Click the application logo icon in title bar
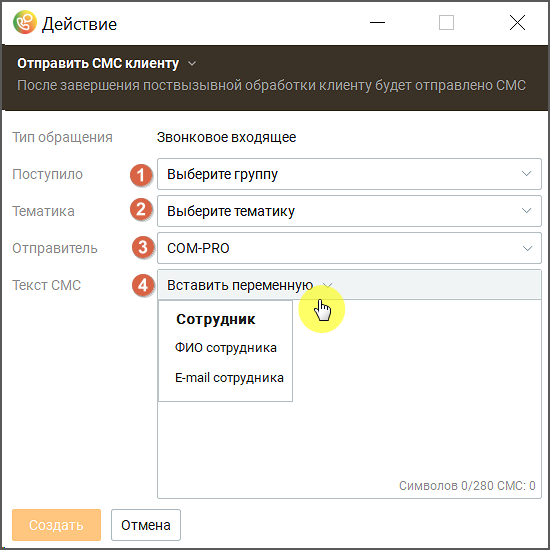The height and width of the screenshot is (550, 550). pos(25,23)
